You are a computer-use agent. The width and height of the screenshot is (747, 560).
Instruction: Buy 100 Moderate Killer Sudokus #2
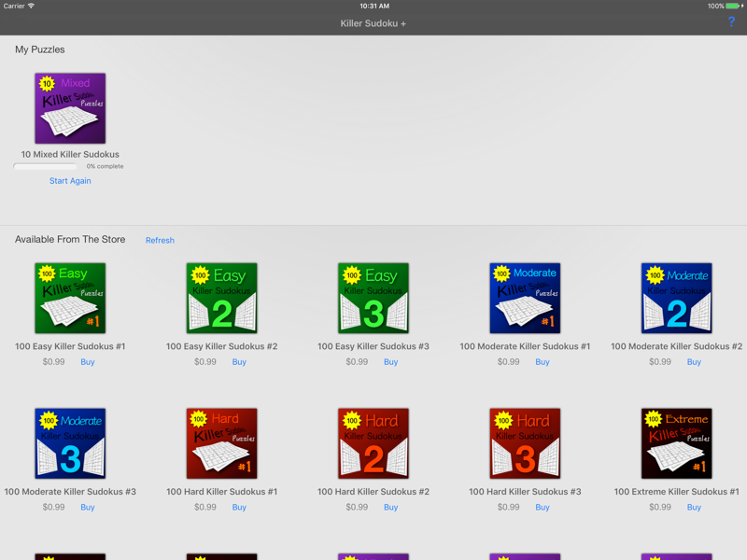[694, 362]
